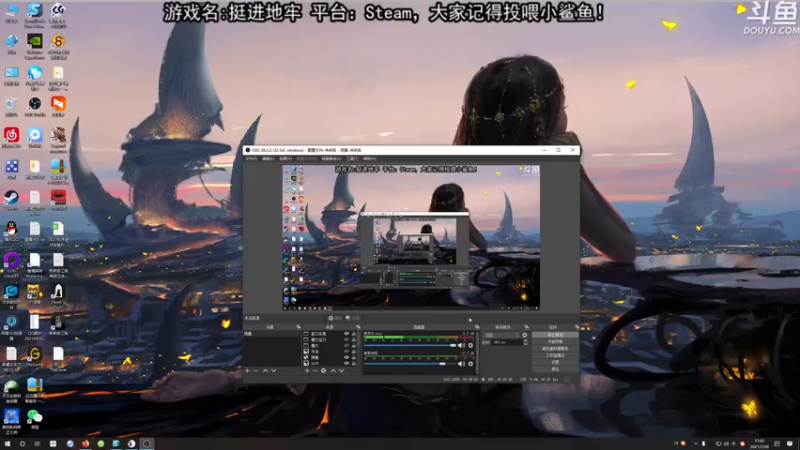Move the scene down with the Scenes panel arrow
The height and width of the screenshot is (450, 800).
pos(274,370)
